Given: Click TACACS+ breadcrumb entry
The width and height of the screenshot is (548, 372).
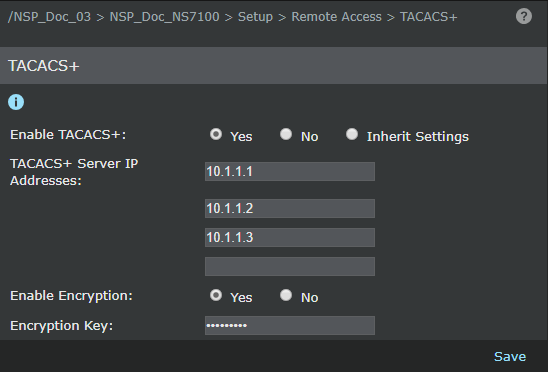Looking at the screenshot, I should tap(428, 17).
